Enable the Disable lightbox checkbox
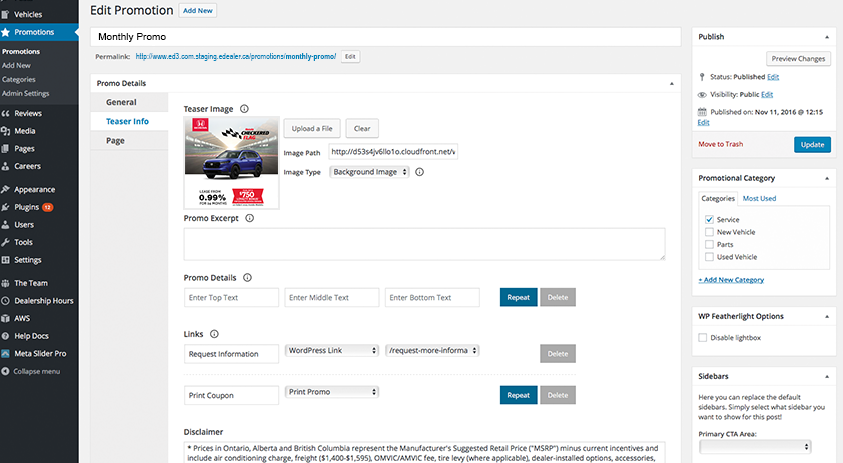Image resolution: width=843 pixels, height=463 pixels. (702, 338)
